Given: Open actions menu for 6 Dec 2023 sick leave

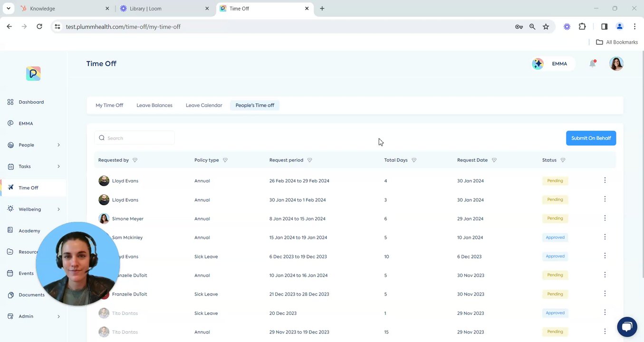Looking at the screenshot, I should pyautogui.click(x=605, y=256).
